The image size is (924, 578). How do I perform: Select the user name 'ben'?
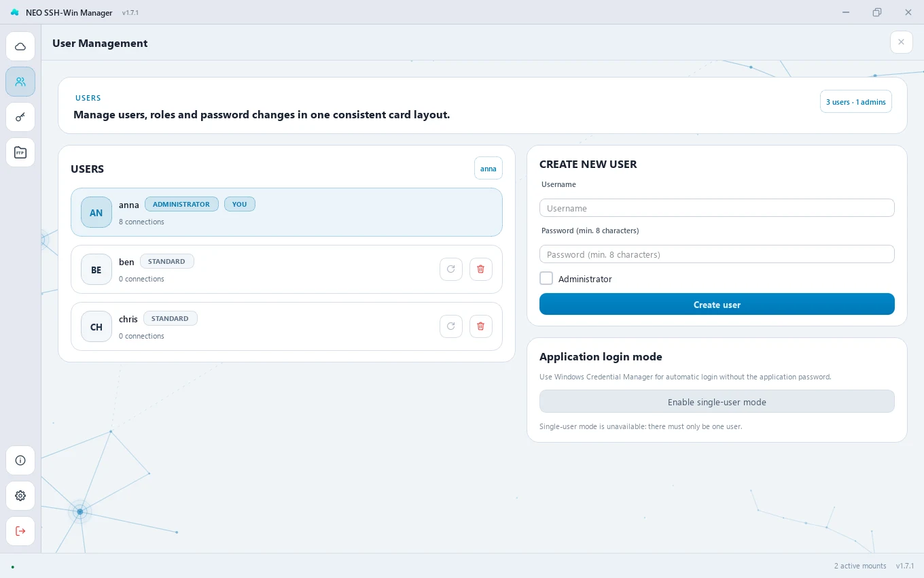pos(126,262)
